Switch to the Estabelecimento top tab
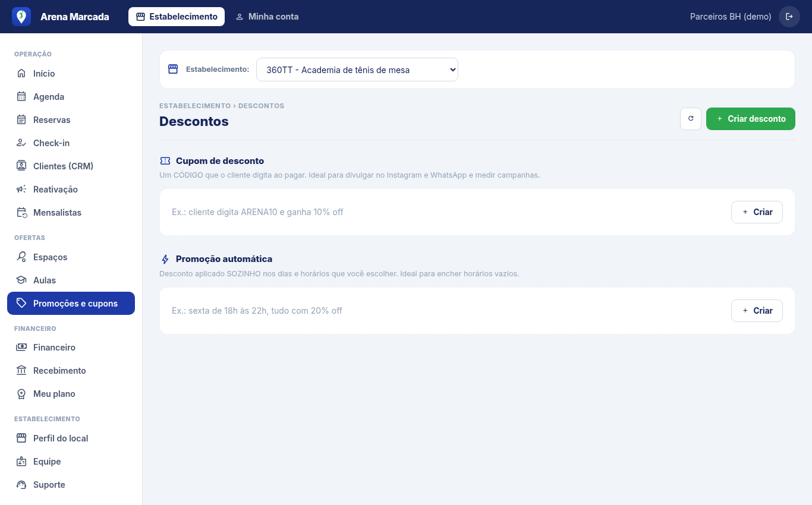This screenshot has width=812, height=505. (177, 17)
